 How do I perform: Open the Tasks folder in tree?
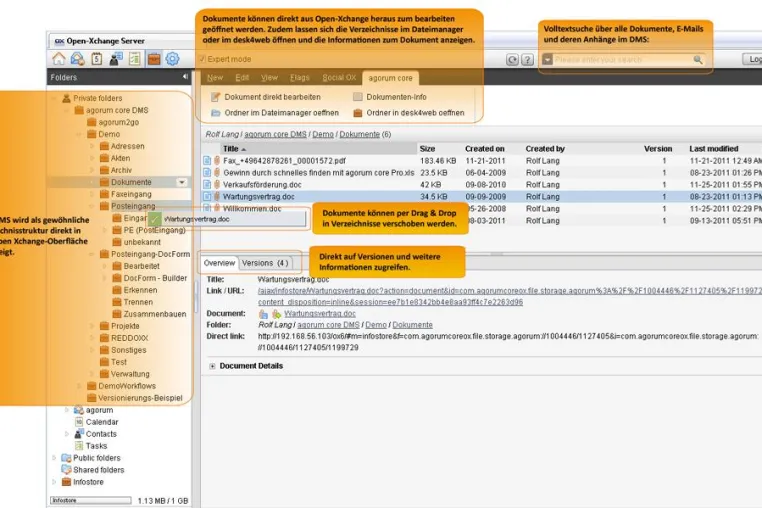click(91, 446)
